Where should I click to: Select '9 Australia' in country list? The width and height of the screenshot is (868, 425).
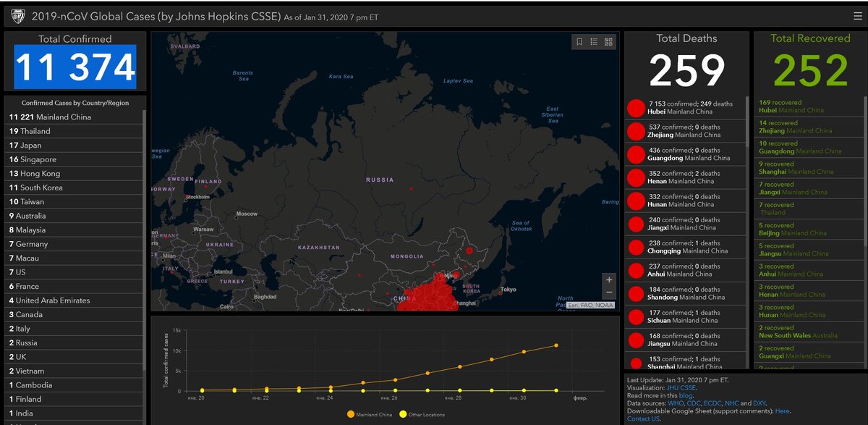click(x=73, y=216)
